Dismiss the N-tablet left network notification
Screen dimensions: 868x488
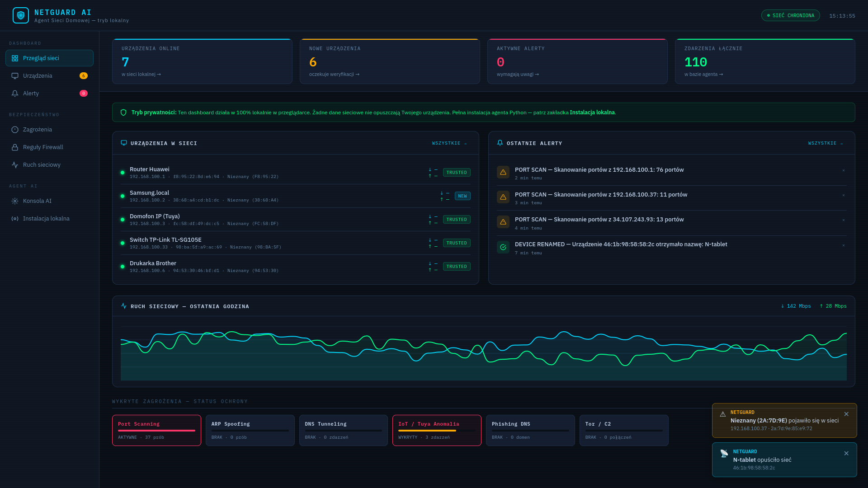click(846, 453)
